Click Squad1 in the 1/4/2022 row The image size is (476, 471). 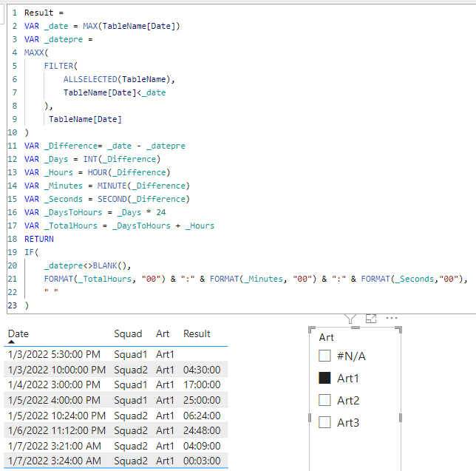(131, 384)
